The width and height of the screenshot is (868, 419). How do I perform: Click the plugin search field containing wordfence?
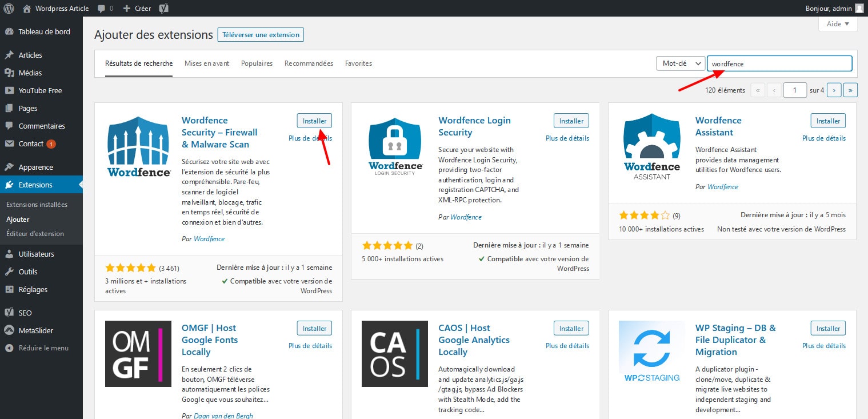click(x=779, y=63)
